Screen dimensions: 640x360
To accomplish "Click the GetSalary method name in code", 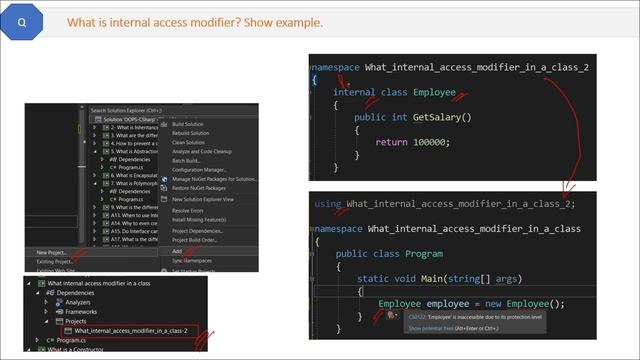I will (437, 118).
